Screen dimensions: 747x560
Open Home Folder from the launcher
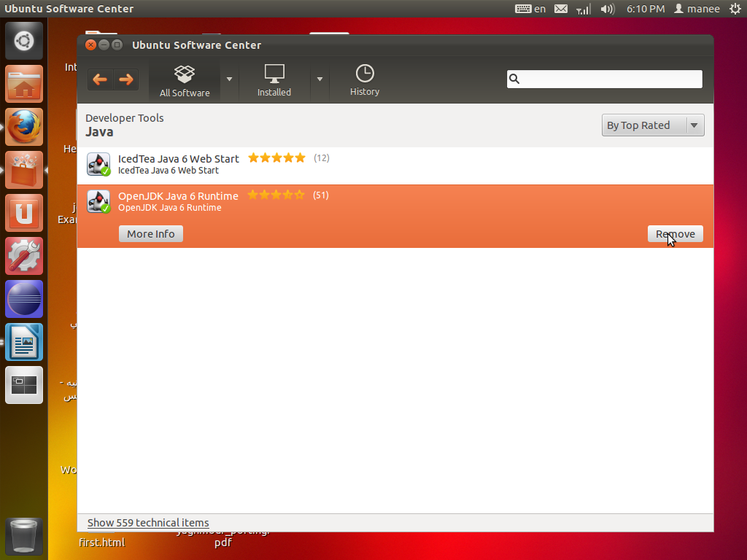pos(24,85)
